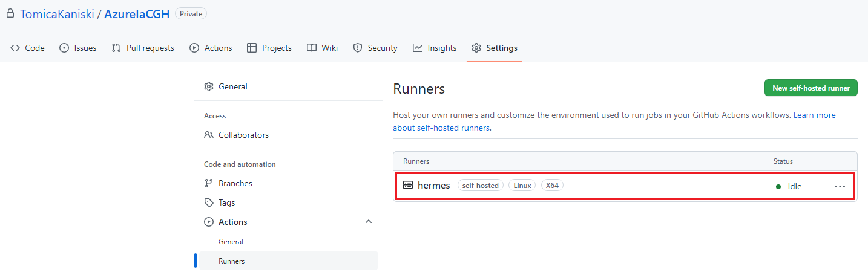The width and height of the screenshot is (868, 272).
Task: Select Collaborators in the Access section
Action: click(243, 135)
